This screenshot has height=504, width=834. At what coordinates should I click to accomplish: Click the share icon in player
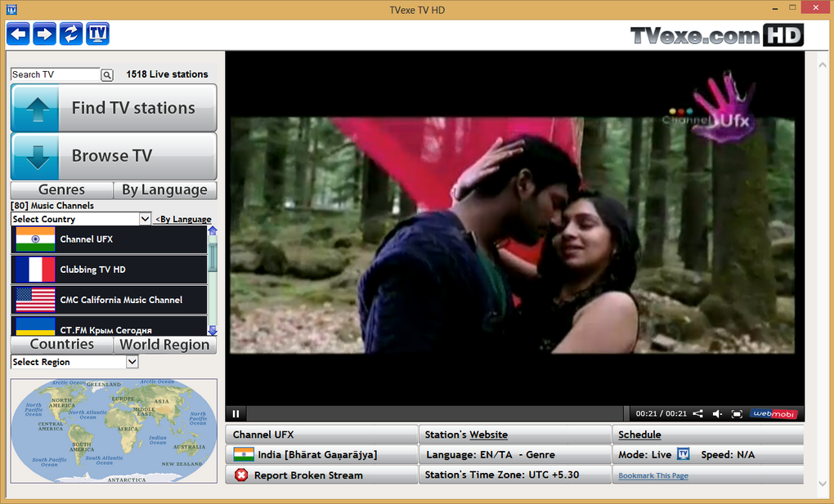(697, 413)
